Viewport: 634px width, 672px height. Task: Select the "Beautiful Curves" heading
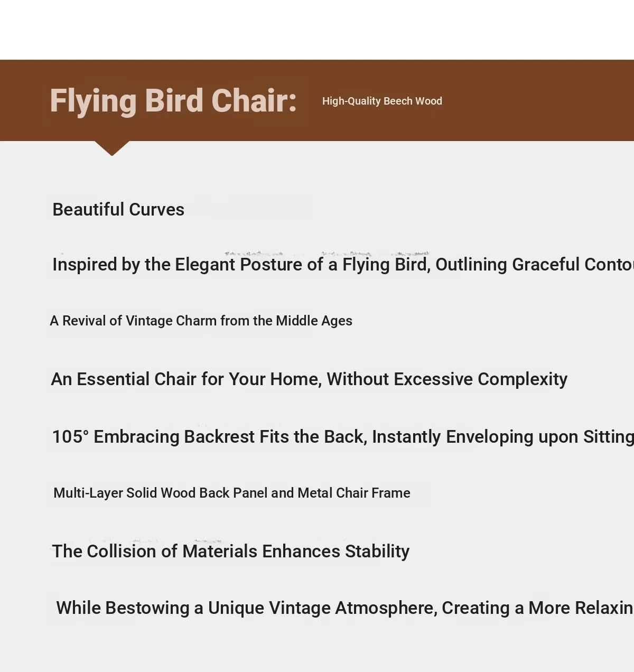coord(118,210)
